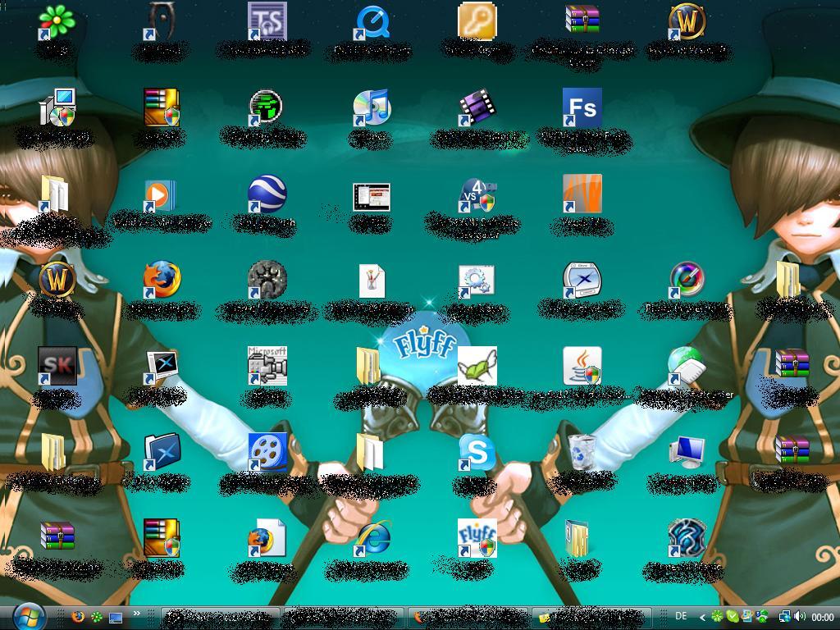Select the setup icon showing computer and CD
The height and width of the screenshot is (630, 840).
(57, 107)
